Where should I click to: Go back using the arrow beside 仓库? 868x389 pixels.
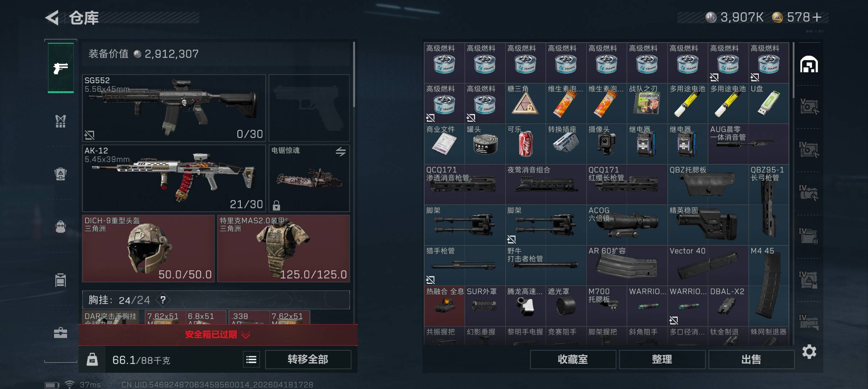pyautogui.click(x=52, y=17)
